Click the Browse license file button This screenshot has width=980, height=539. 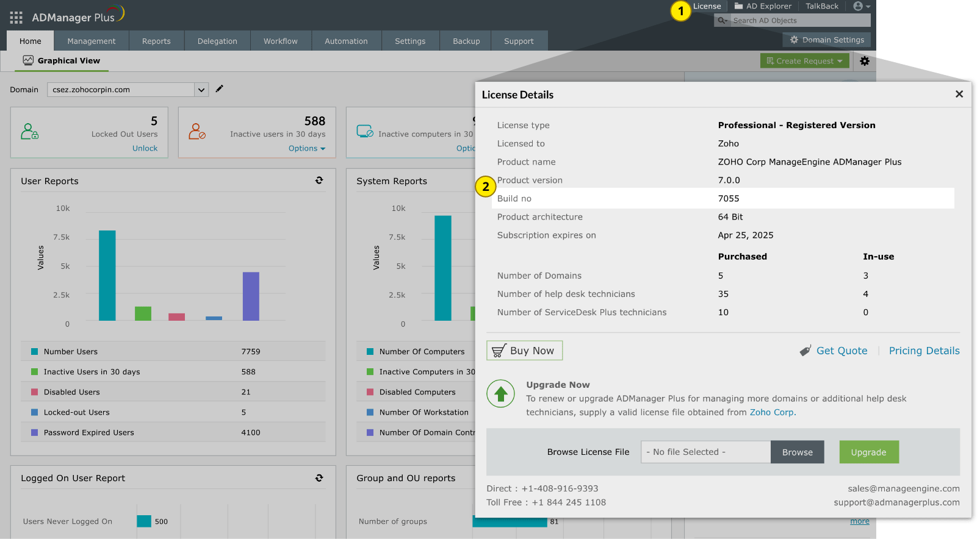(797, 452)
